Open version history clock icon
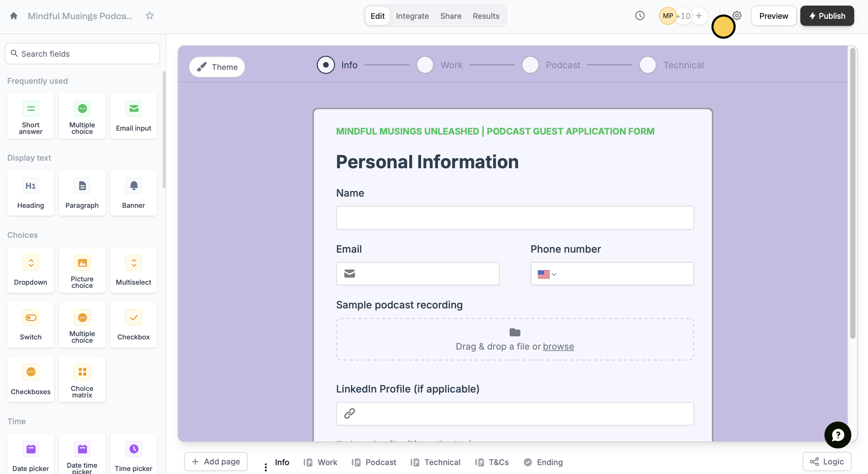Viewport: 868px width, 474px height. [x=640, y=16]
